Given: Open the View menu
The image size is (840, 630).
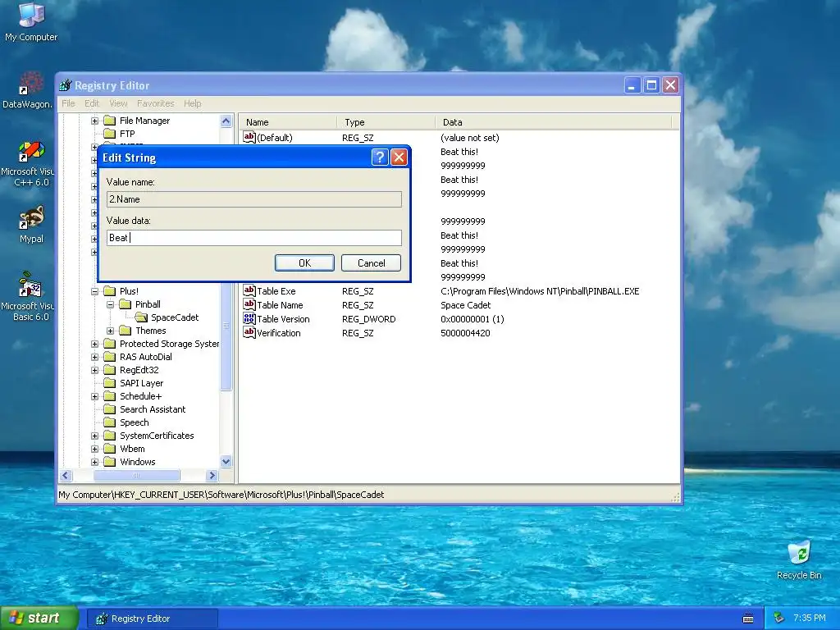Looking at the screenshot, I should pyautogui.click(x=118, y=103).
